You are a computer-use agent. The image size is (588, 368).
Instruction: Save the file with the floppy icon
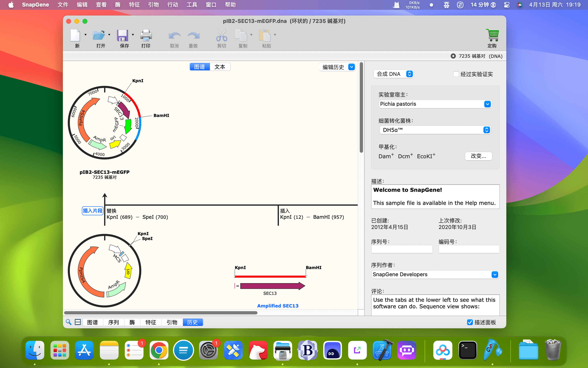click(122, 35)
